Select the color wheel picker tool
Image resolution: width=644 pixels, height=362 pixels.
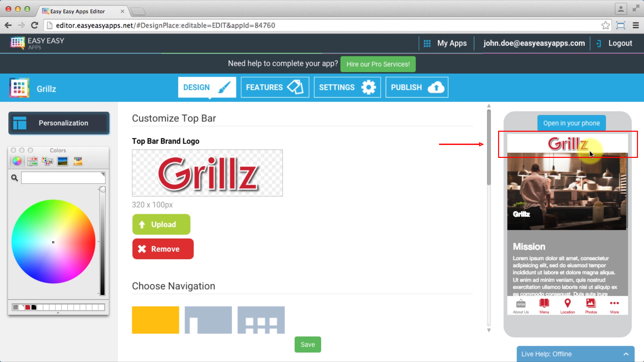click(16, 161)
